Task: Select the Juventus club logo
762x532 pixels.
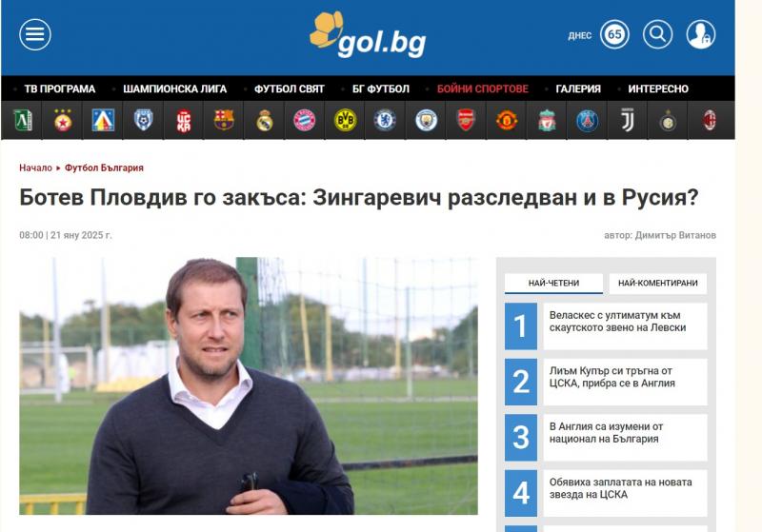Action: coord(628,120)
